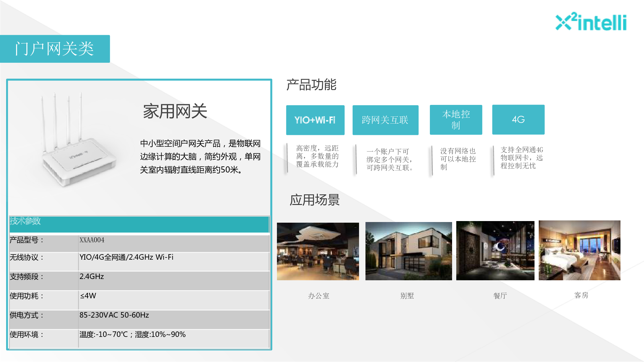Select the 无线协议 label cell
Screen dimensions: 644x362
[44, 262]
